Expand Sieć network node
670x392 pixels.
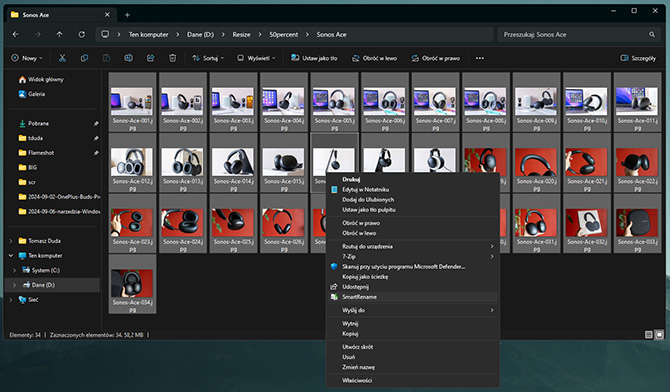pos(11,300)
